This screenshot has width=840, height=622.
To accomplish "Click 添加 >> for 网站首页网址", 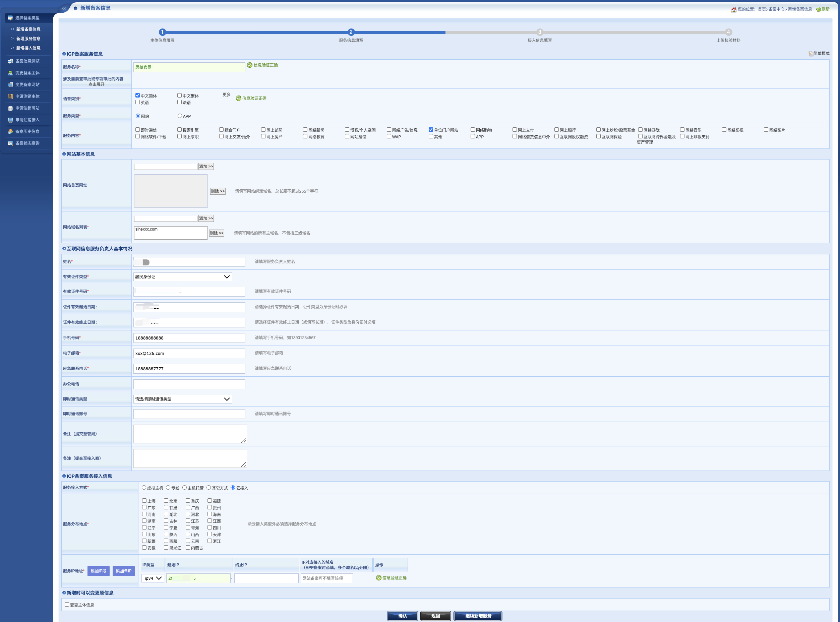I will (x=206, y=167).
